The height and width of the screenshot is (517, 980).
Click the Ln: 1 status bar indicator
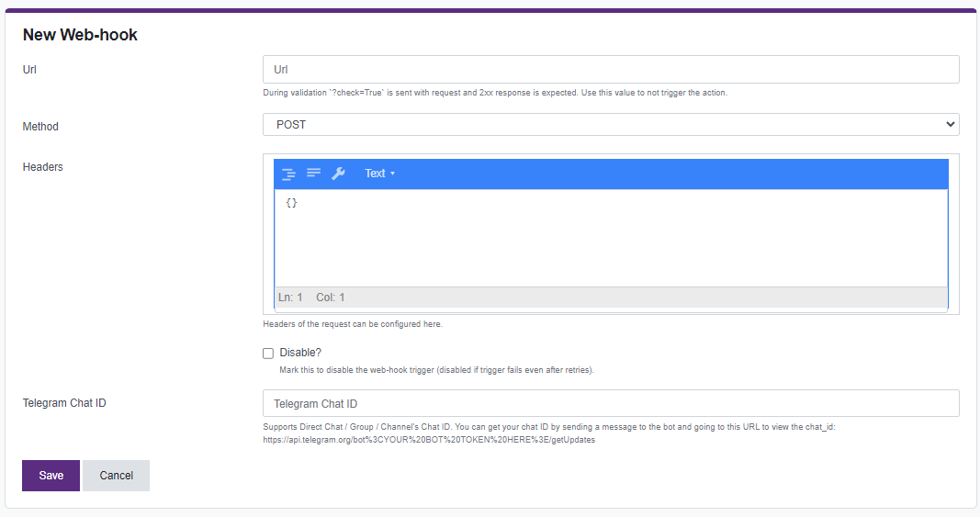tap(290, 298)
